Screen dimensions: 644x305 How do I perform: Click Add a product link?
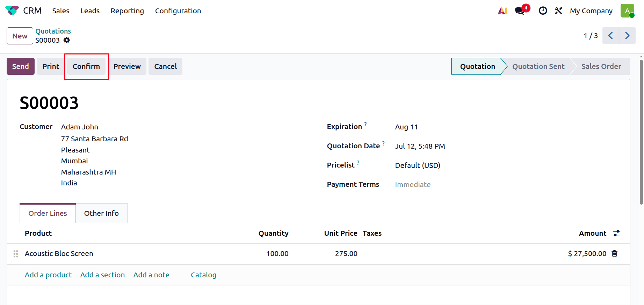[x=48, y=275]
